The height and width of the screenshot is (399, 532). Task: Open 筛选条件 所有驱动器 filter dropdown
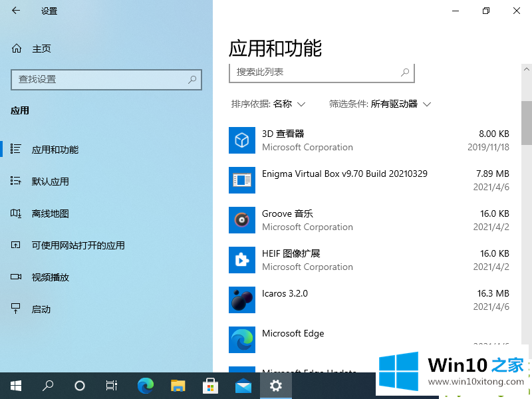click(x=380, y=104)
